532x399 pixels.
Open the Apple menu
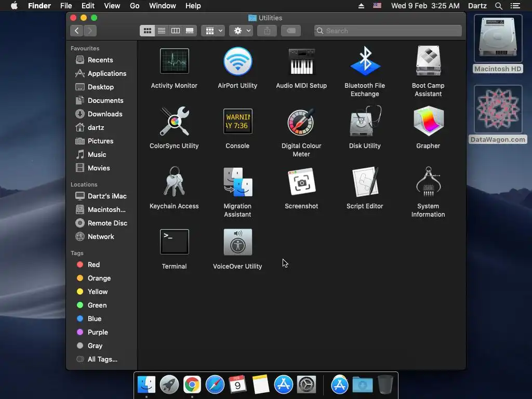coord(14,6)
